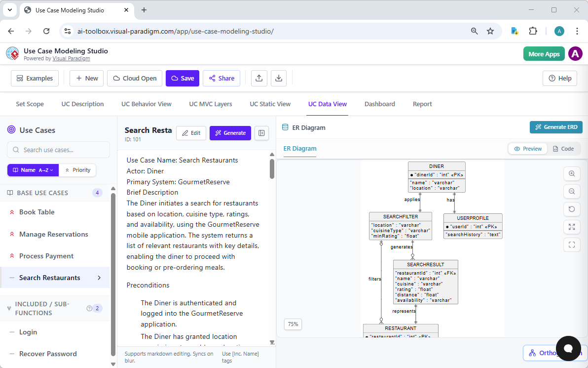Open the Visual Paradigm link
This screenshot has width=588, height=368.
pyautogui.click(x=71, y=58)
